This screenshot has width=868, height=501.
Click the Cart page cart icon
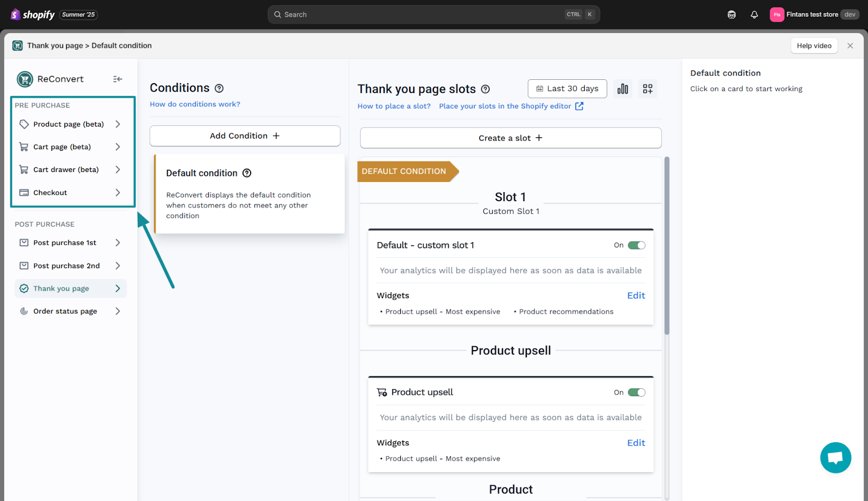pyautogui.click(x=24, y=147)
